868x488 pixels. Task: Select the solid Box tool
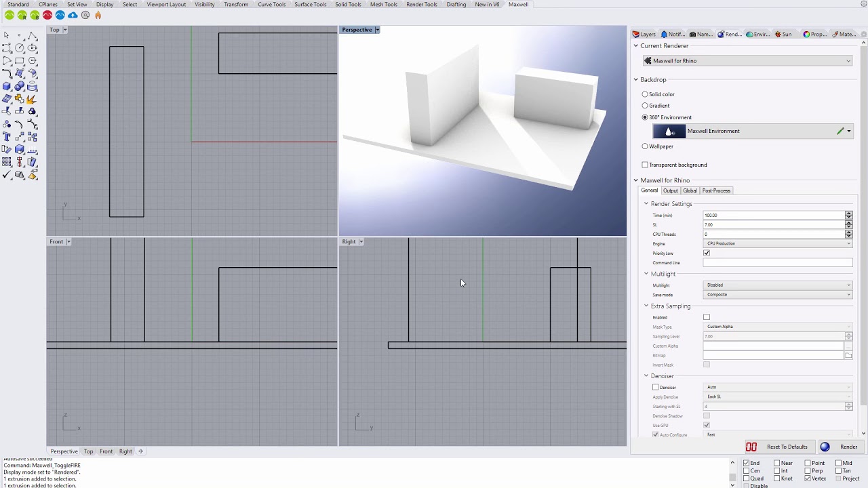click(7, 86)
